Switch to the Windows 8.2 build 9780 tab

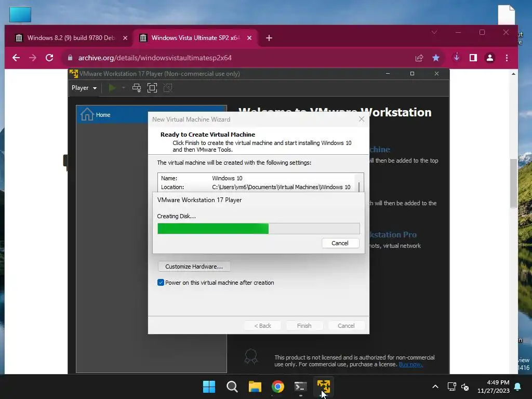pyautogui.click(x=71, y=37)
